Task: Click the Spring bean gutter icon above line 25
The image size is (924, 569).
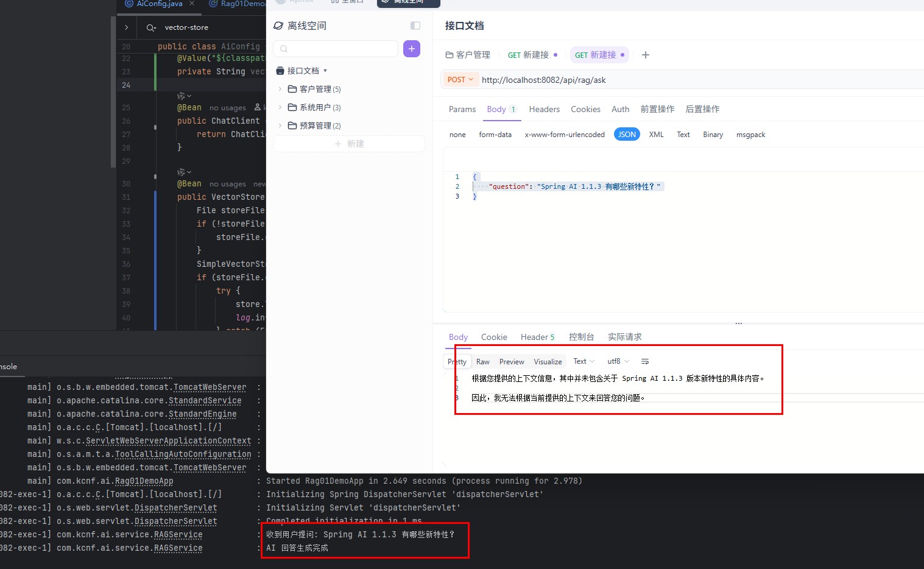Action: [x=182, y=96]
